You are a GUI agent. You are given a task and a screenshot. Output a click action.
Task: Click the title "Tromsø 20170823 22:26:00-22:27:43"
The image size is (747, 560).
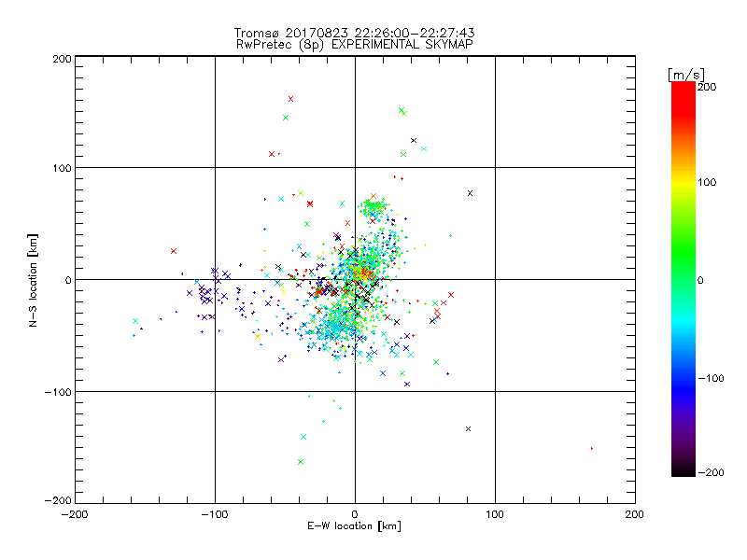click(x=354, y=33)
